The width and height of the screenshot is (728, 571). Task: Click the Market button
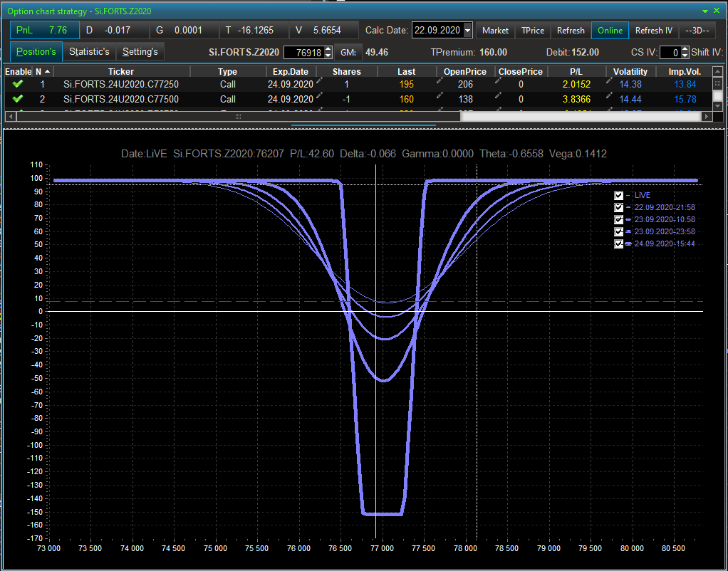[495, 31]
